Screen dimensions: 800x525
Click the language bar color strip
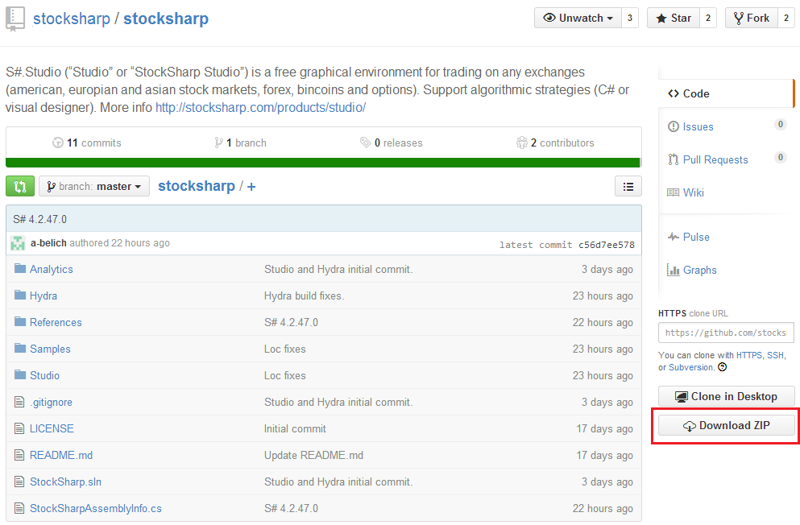click(x=323, y=162)
